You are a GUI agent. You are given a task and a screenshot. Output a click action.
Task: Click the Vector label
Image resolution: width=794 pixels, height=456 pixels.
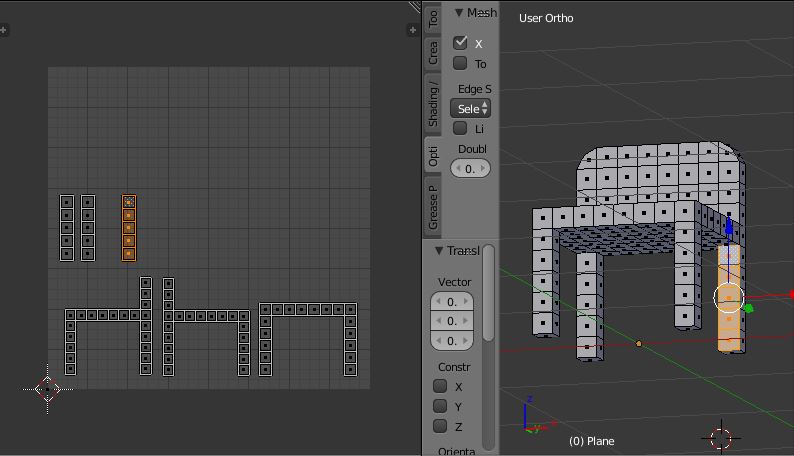coord(454,282)
